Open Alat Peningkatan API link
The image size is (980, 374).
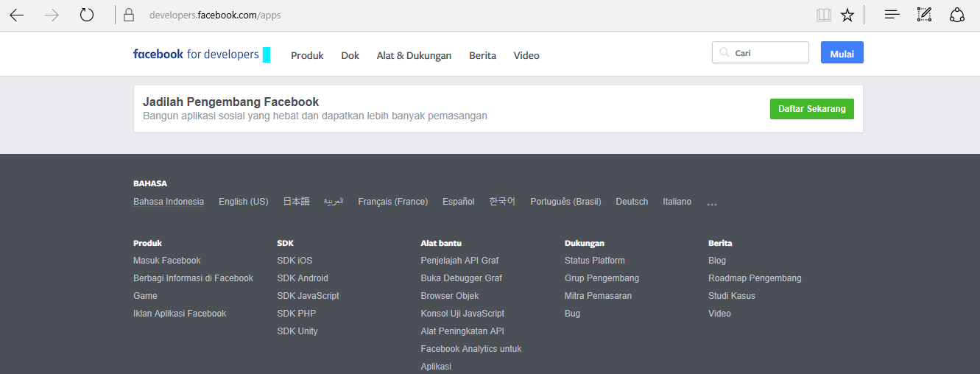[462, 331]
